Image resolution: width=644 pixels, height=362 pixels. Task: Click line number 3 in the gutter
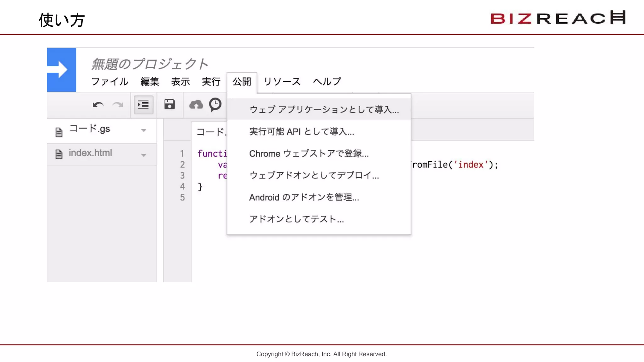pos(182,176)
